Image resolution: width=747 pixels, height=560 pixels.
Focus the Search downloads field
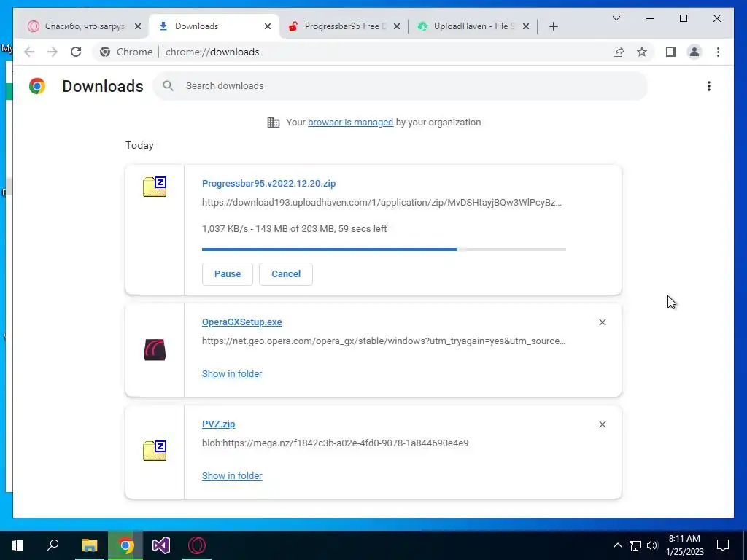tap(400, 86)
